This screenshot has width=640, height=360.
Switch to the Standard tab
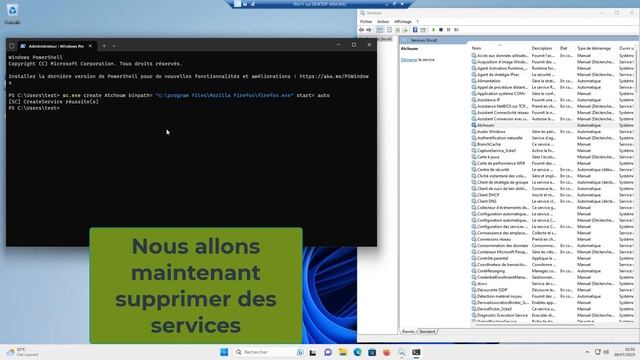[x=427, y=332]
